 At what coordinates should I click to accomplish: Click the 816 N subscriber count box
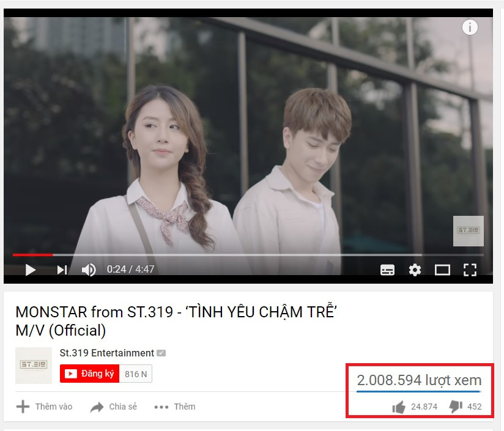coord(136,374)
